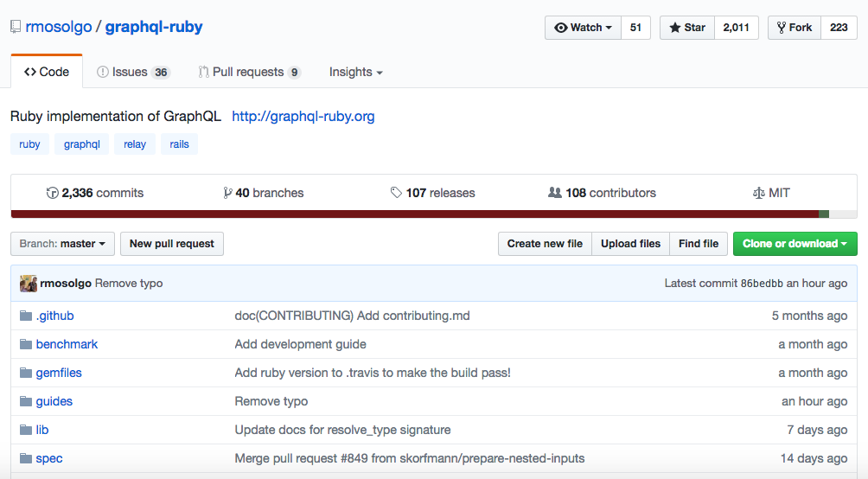The width and height of the screenshot is (868, 479).
Task: Open the latest commit hash 86bedbb
Action: pyautogui.click(x=762, y=284)
